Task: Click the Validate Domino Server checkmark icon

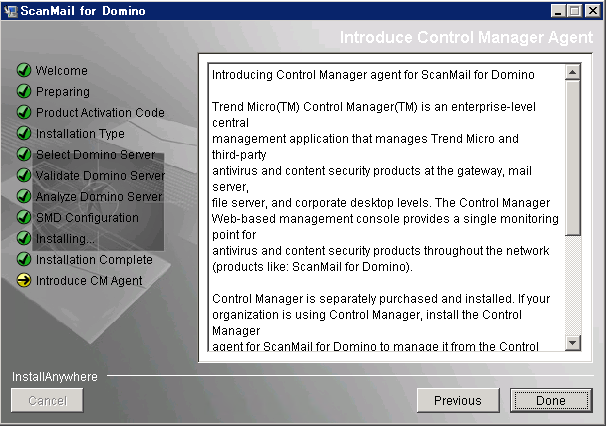Action: pos(24,176)
